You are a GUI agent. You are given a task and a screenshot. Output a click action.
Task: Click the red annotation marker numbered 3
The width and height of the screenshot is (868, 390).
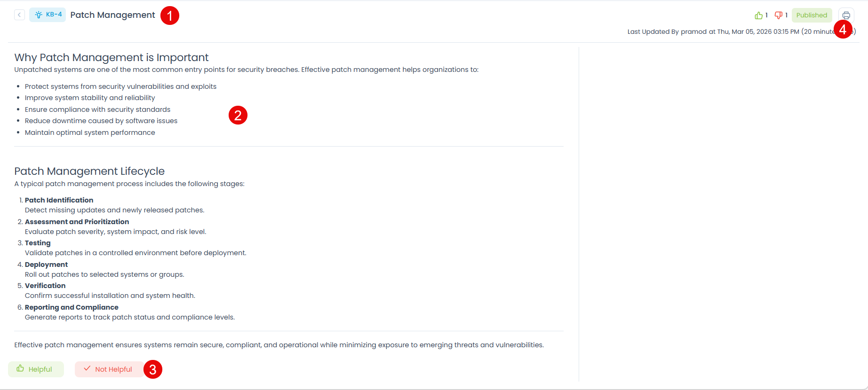153,369
